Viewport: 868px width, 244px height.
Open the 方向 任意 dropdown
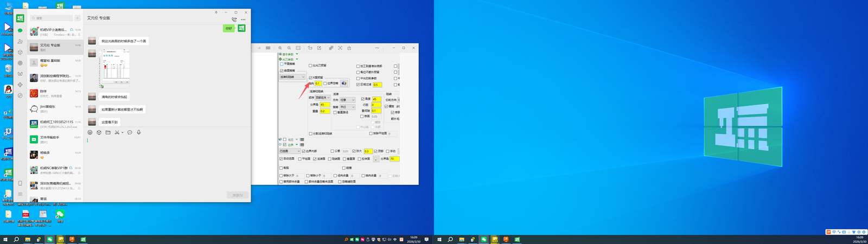pos(347,100)
